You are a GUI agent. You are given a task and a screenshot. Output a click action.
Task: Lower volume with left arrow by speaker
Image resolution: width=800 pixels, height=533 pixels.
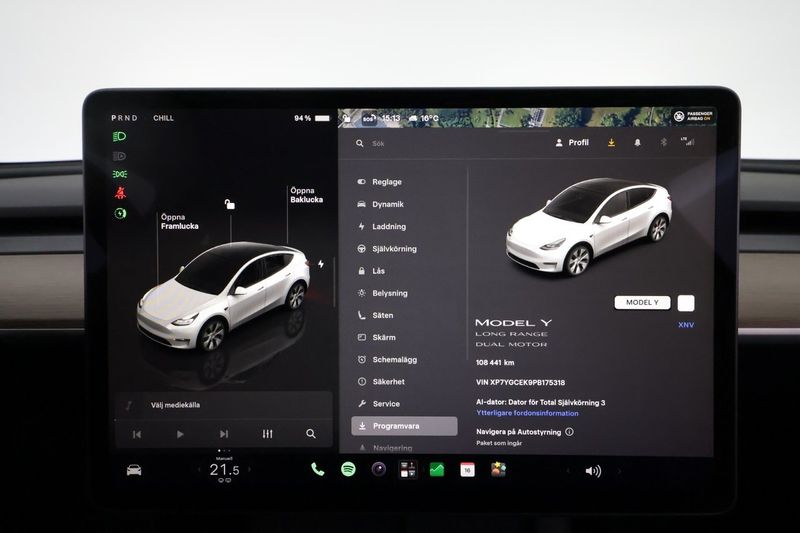pyautogui.click(x=567, y=471)
